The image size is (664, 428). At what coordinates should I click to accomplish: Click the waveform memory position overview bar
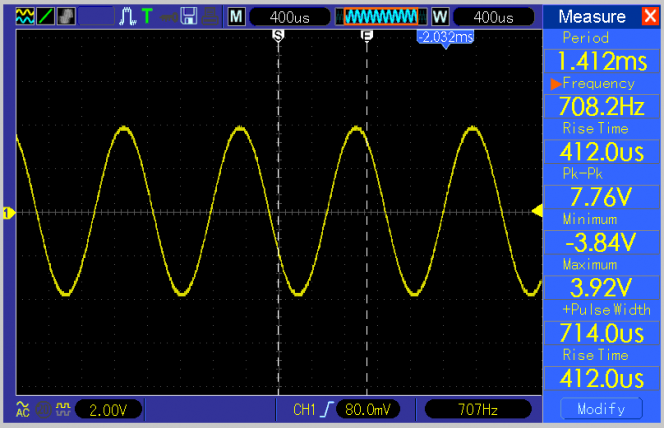point(378,17)
